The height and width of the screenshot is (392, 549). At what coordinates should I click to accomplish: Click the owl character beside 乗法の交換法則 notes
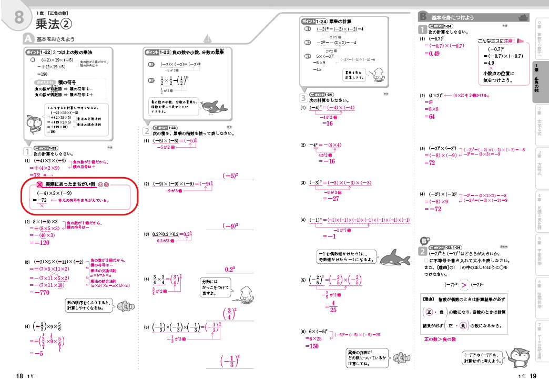[x=34, y=125]
